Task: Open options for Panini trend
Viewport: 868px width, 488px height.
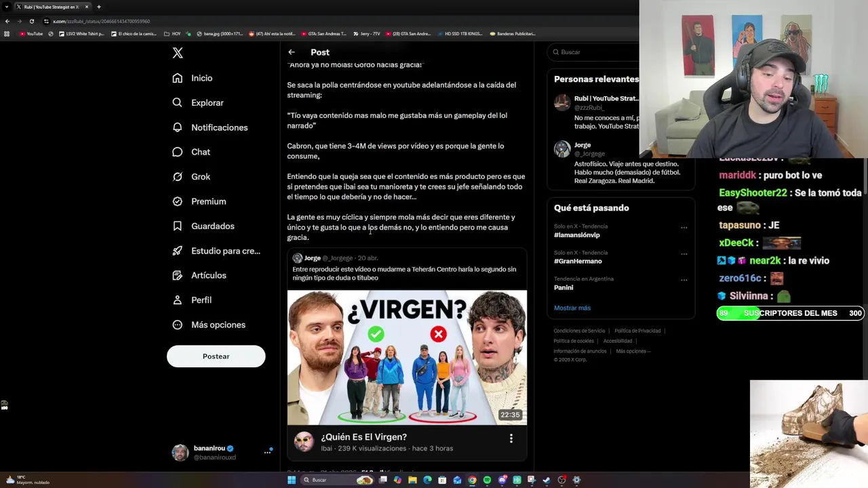Action: 684,279
